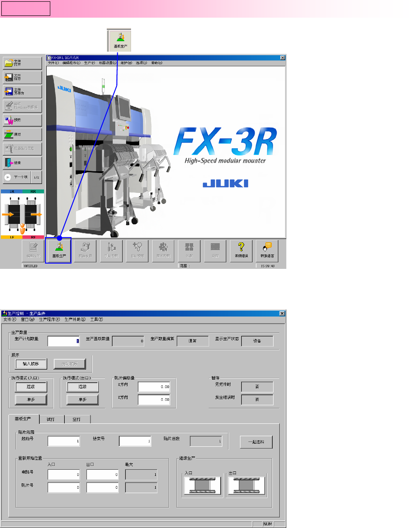Click the 继续生产 出口 conveyor button
The width and height of the screenshot is (420, 528).
point(246,485)
